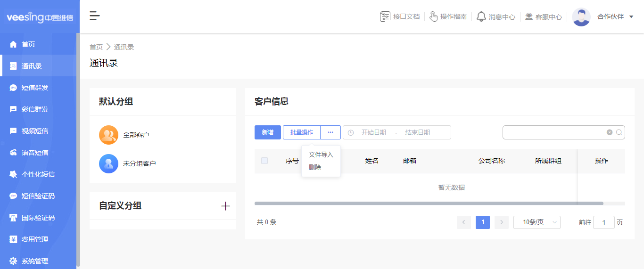This screenshot has width=644, height=269.
Task: Open the 消息中心 bell icon
Action: (x=481, y=16)
